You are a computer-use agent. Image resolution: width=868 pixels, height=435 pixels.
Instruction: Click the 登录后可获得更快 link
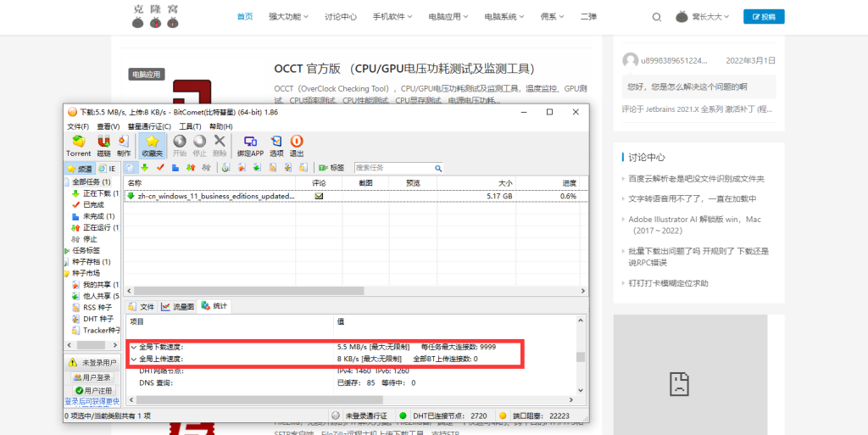click(x=92, y=401)
